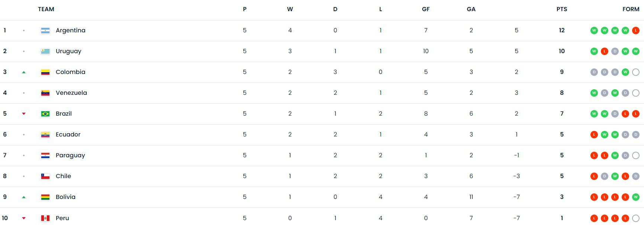The height and width of the screenshot is (225, 644).
Task: Click Brazil's red down-arrow position indicator
Action: click(24, 114)
